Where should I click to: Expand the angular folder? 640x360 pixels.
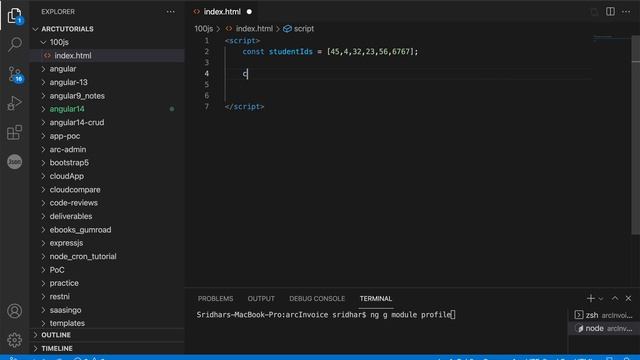(x=62, y=69)
